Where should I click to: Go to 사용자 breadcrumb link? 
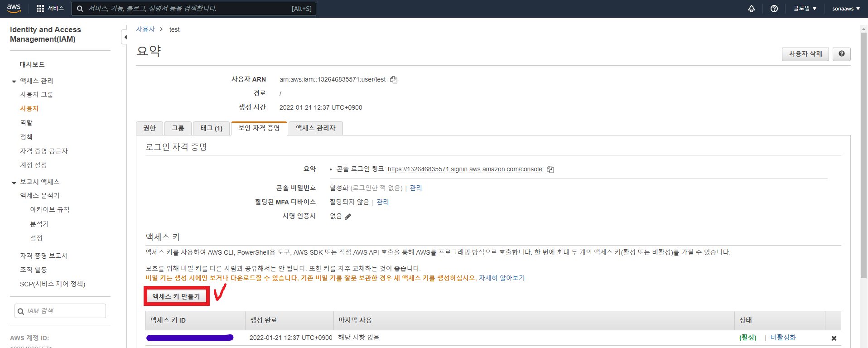pyautogui.click(x=145, y=29)
